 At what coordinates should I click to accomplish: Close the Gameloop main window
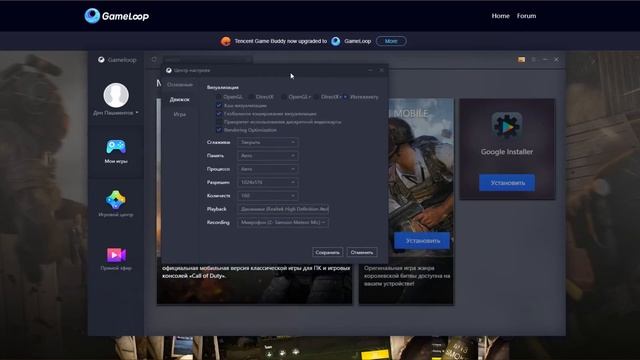(556, 60)
